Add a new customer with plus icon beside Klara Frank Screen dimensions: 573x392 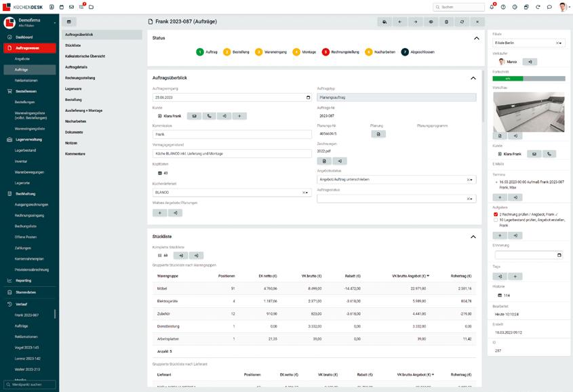click(239, 116)
